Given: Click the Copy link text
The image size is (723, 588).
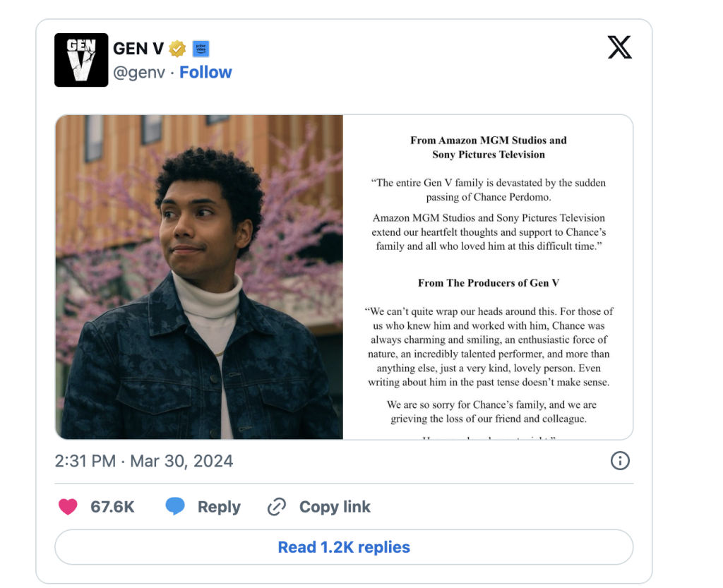Looking at the screenshot, I should [x=335, y=507].
